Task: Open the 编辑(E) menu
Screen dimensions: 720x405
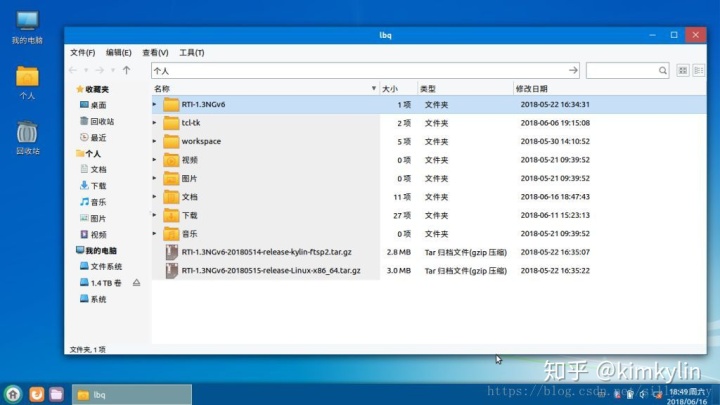Action: (118, 52)
